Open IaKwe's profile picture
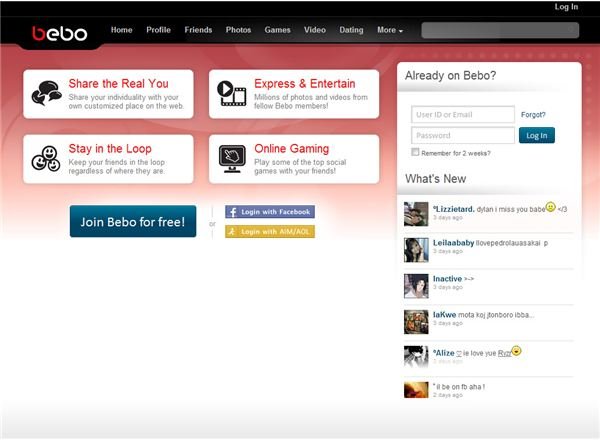This screenshot has height=440, width=600. click(416, 322)
